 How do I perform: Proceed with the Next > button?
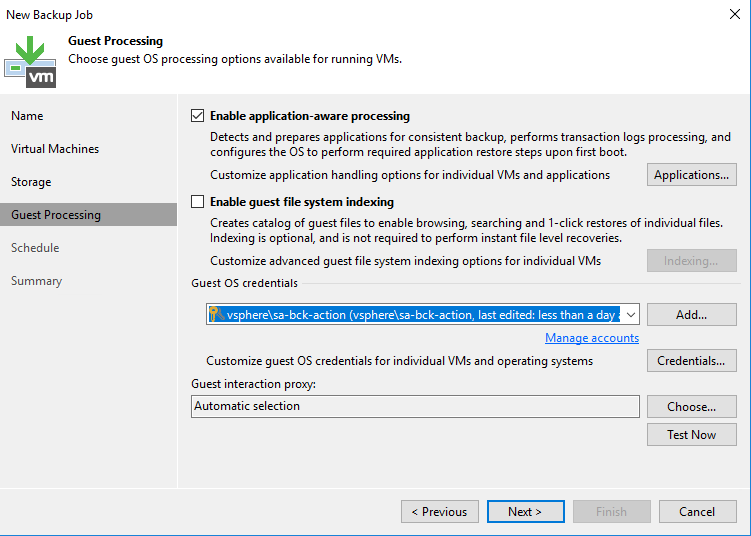(525, 512)
